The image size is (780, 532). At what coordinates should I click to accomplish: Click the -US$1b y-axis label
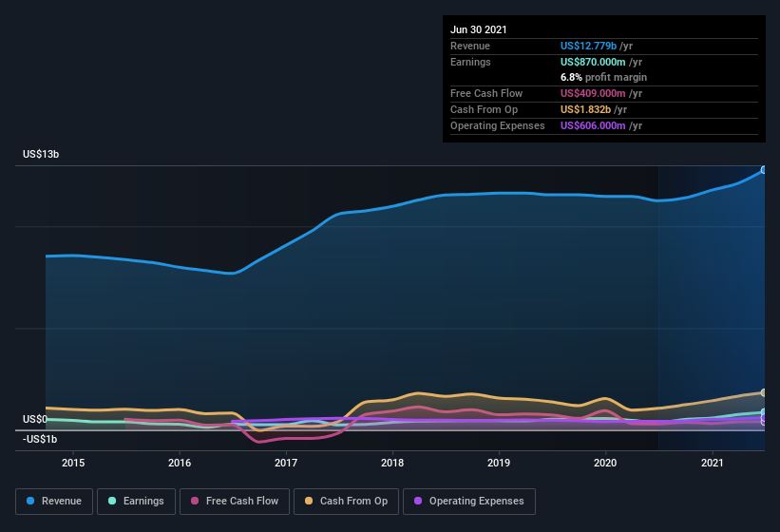pyautogui.click(x=40, y=440)
